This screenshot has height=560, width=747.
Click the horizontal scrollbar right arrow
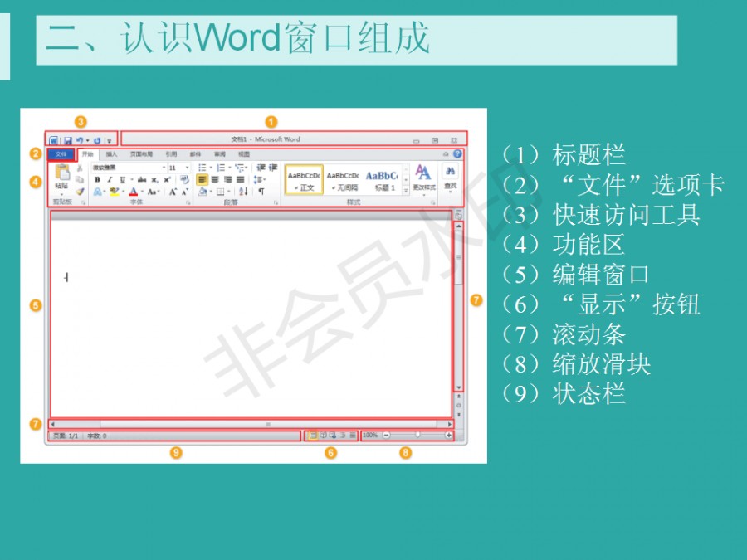click(450, 424)
